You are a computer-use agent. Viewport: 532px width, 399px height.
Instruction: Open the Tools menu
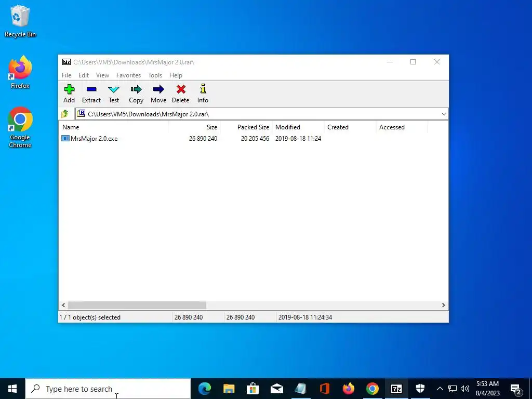point(155,75)
